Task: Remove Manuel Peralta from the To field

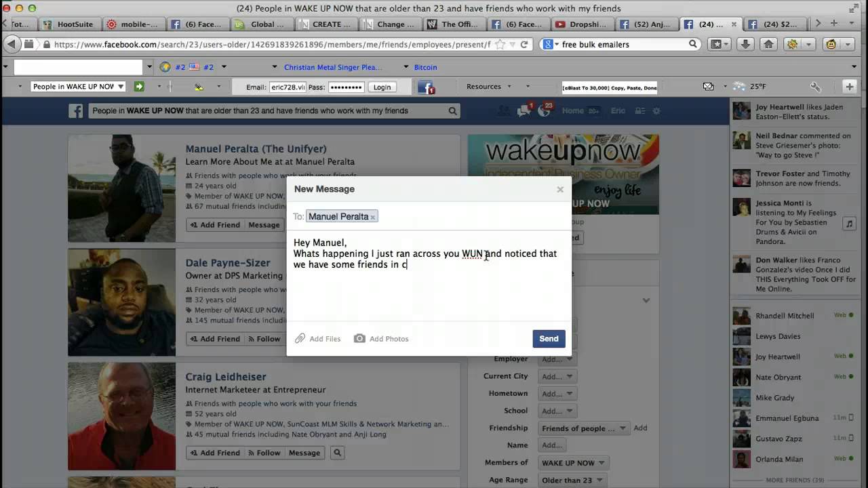Action: tap(372, 217)
